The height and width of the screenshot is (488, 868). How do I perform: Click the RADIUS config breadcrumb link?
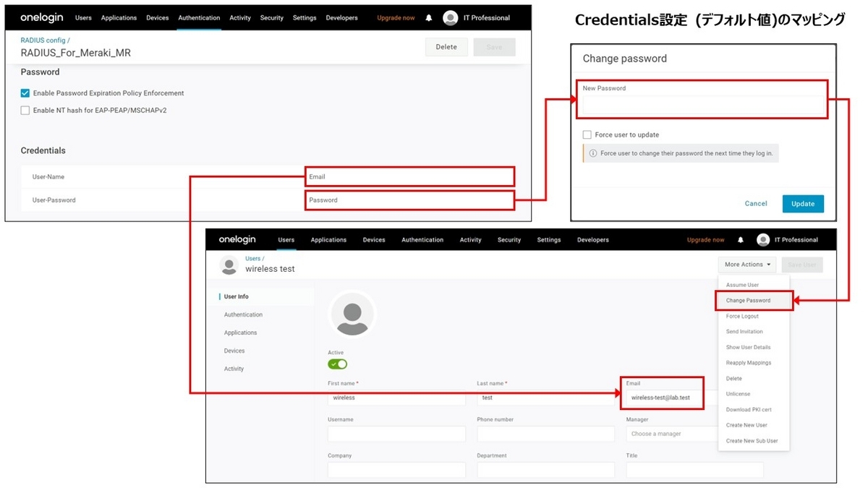coord(45,40)
